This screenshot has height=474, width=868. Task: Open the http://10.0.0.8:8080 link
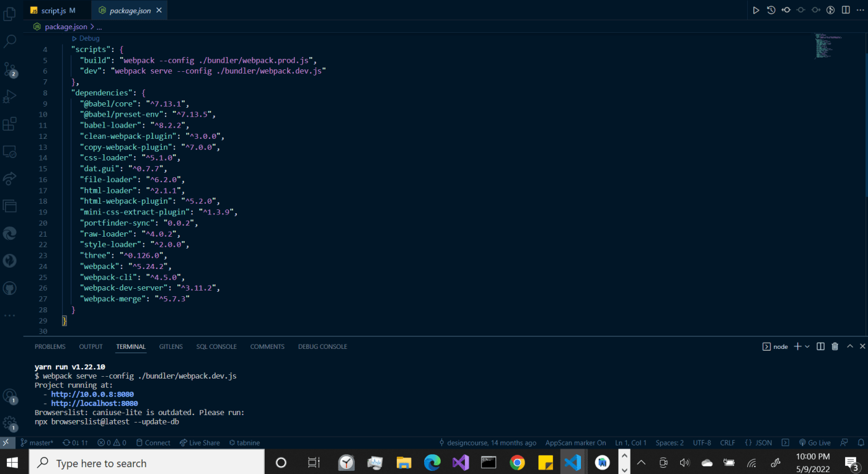(92, 394)
